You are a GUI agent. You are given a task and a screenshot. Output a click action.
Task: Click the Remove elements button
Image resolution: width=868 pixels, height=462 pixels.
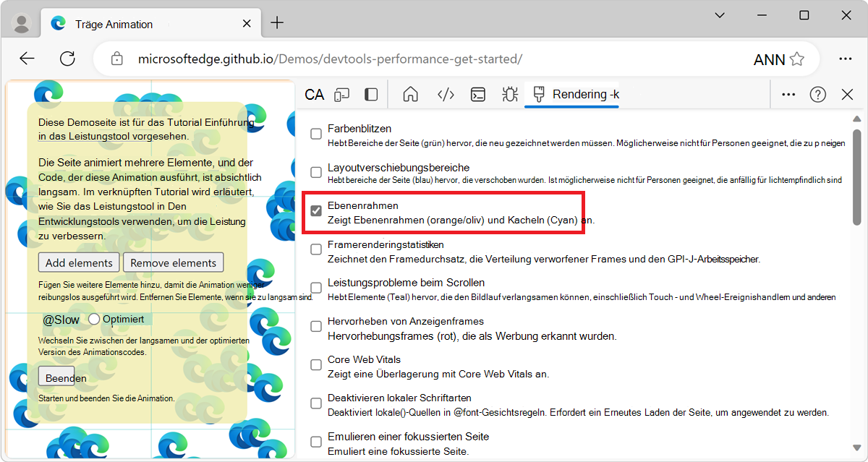(173, 262)
